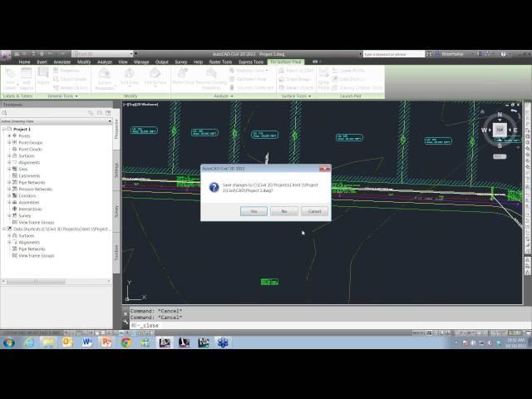Click the Resolve Crossing Breaklines icon
The height and width of the screenshot is (399, 532).
tap(211, 79)
